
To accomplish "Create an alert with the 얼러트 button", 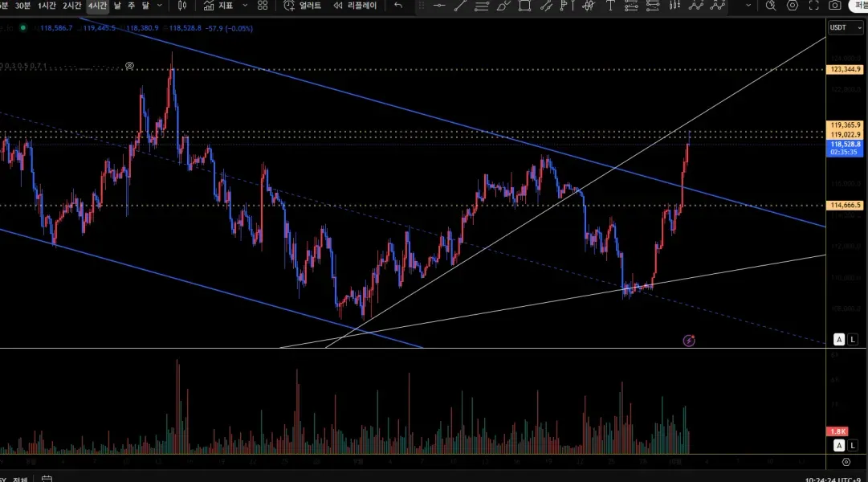I will tap(302, 6).
